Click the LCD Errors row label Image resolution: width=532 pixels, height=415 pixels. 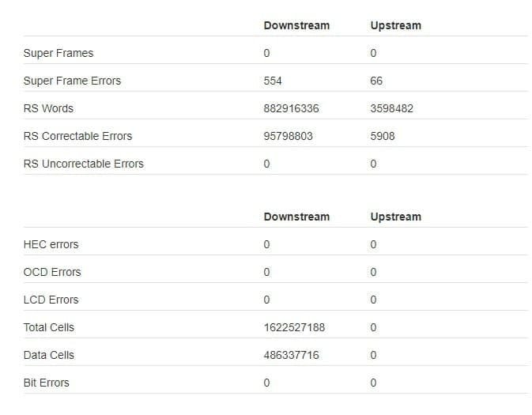tap(51, 300)
